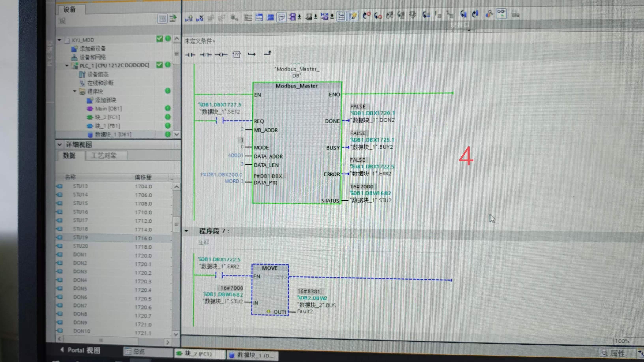Insert an empty box instruction
The width and height of the screenshot is (644, 362).
pos(237,54)
